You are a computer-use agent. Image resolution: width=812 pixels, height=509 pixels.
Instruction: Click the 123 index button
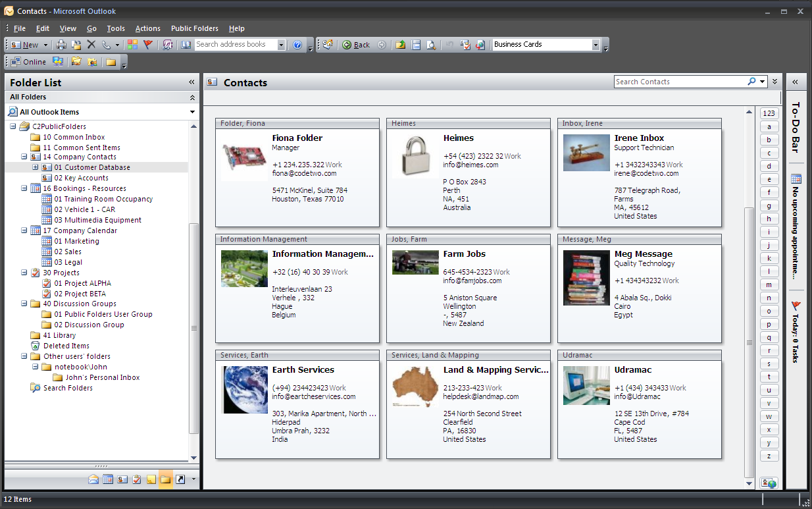click(x=769, y=113)
